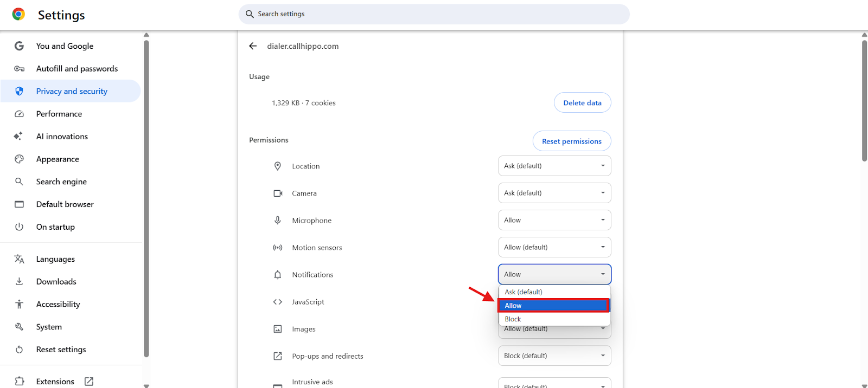868x388 pixels.
Task: Open On startup settings
Action: [x=71, y=227]
